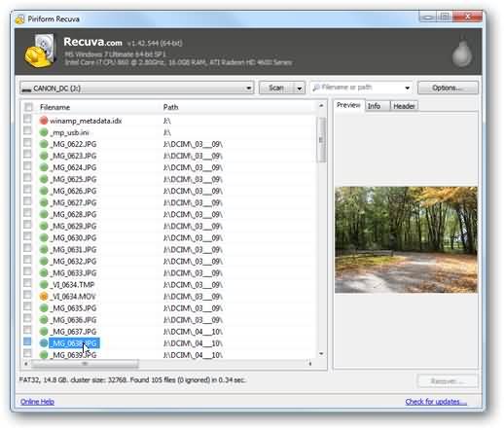The width and height of the screenshot is (504, 430).
Task: Tick the checkbox for _MG_0623.JPG
Action: point(27,154)
